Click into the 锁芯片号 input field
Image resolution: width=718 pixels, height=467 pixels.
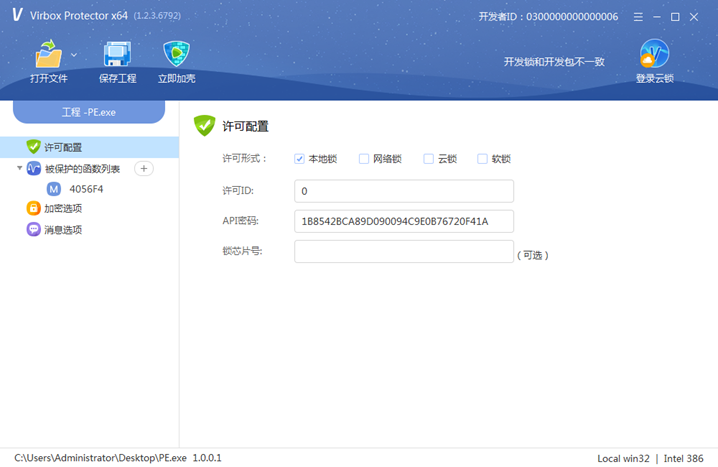coord(404,252)
